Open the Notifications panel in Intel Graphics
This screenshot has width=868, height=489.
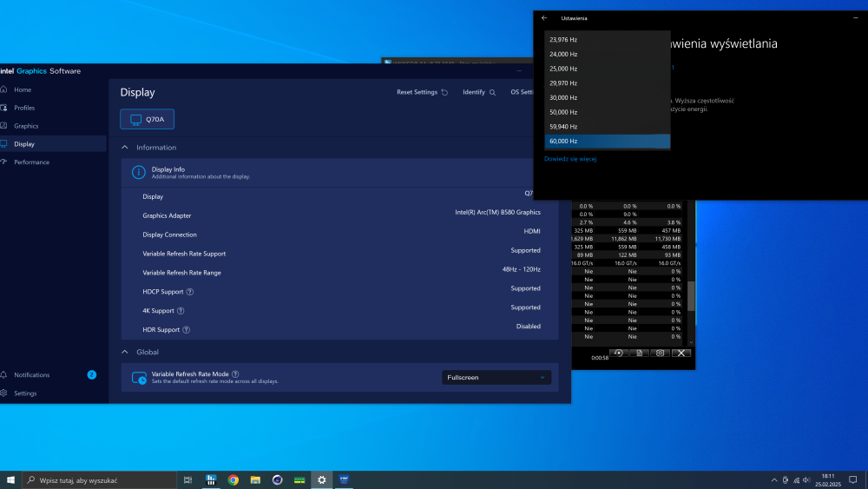32,375
